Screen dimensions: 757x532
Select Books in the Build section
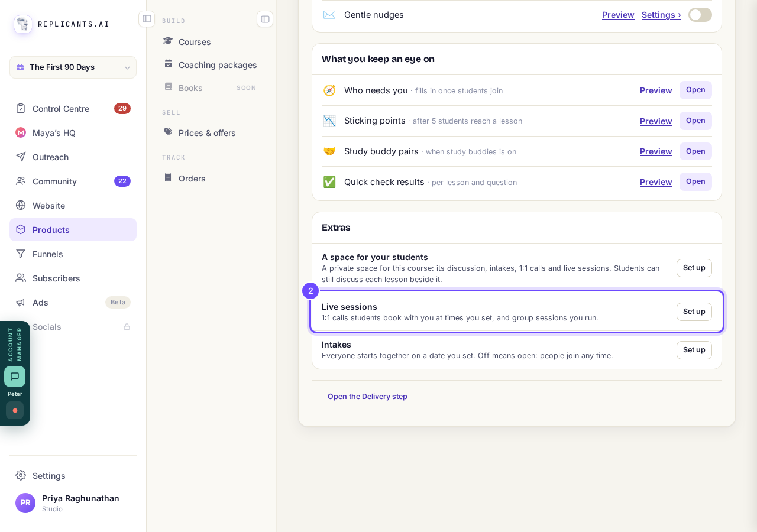[211, 87]
